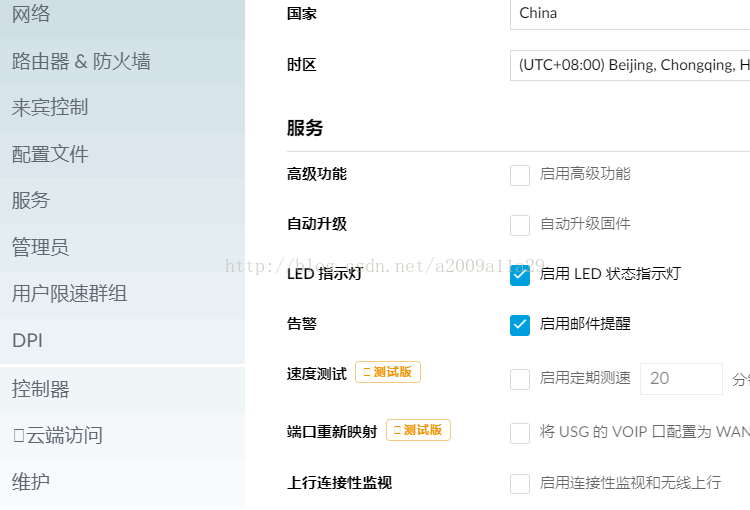Go to 维护 section
Image resolution: width=750 pixels, height=510 pixels.
pos(31,481)
